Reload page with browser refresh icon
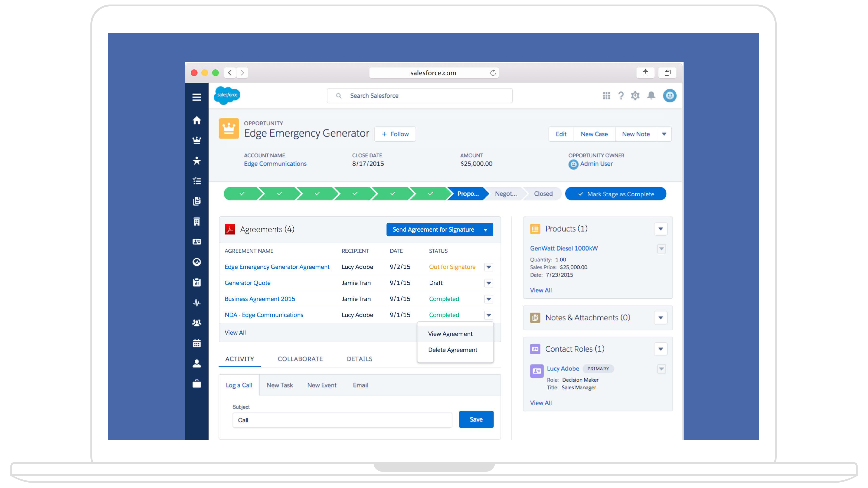 click(x=493, y=73)
